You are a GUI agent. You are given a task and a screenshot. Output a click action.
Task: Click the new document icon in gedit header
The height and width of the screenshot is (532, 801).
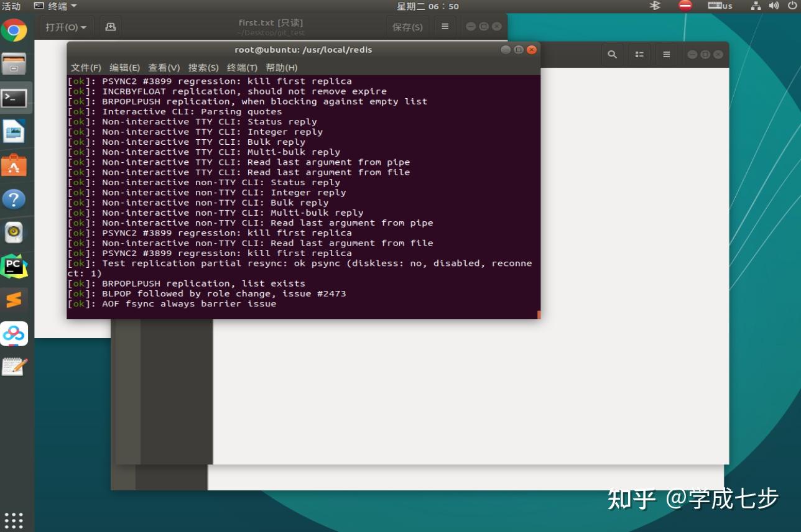coord(111,27)
